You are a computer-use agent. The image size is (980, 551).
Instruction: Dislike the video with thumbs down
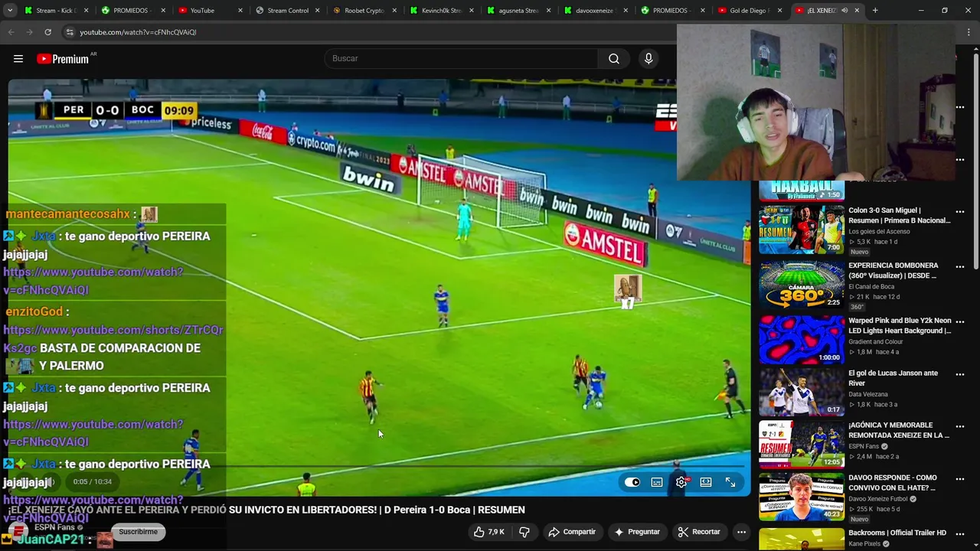tap(524, 532)
